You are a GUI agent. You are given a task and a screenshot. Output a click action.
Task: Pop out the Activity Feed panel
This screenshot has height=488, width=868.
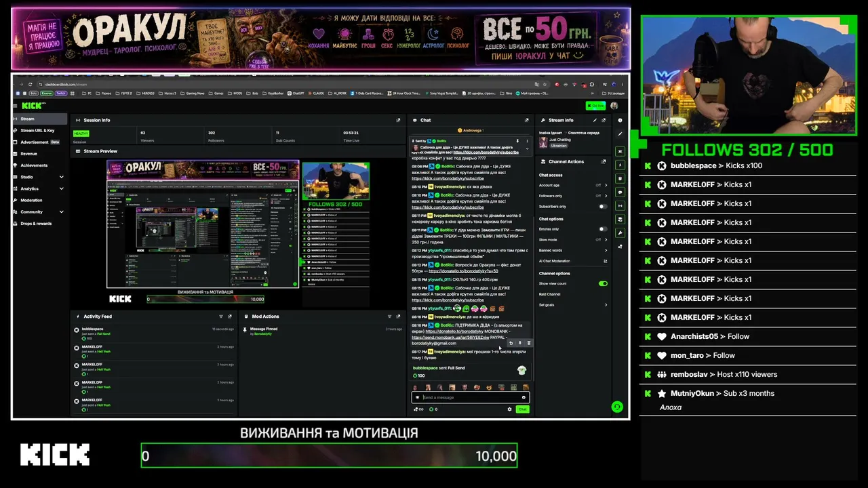point(230,317)
